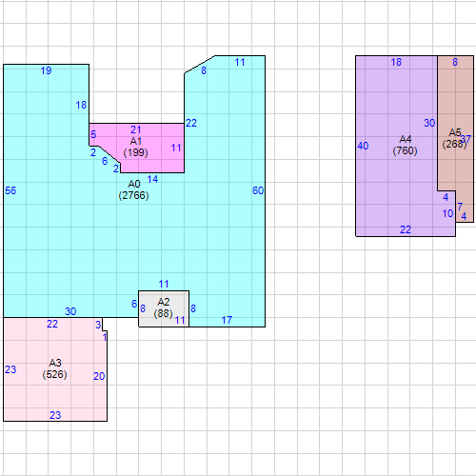Click the 1 dimension at A3's notch

pyautogui.click(x=105, y=337)
